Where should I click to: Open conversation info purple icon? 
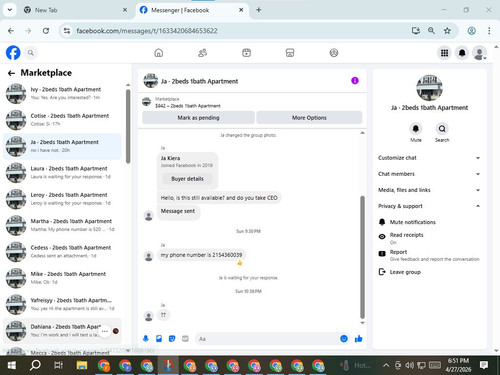355,81
